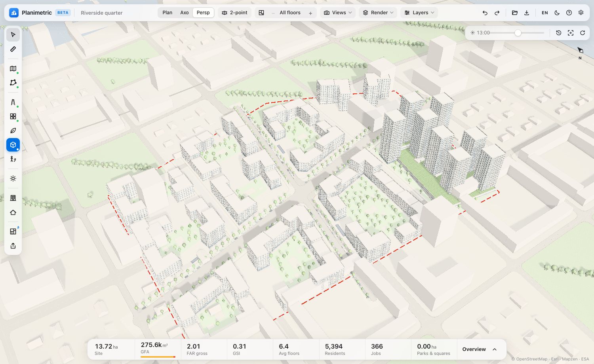Redo the last undone action

pyautogui.click(x=497, y=13)
